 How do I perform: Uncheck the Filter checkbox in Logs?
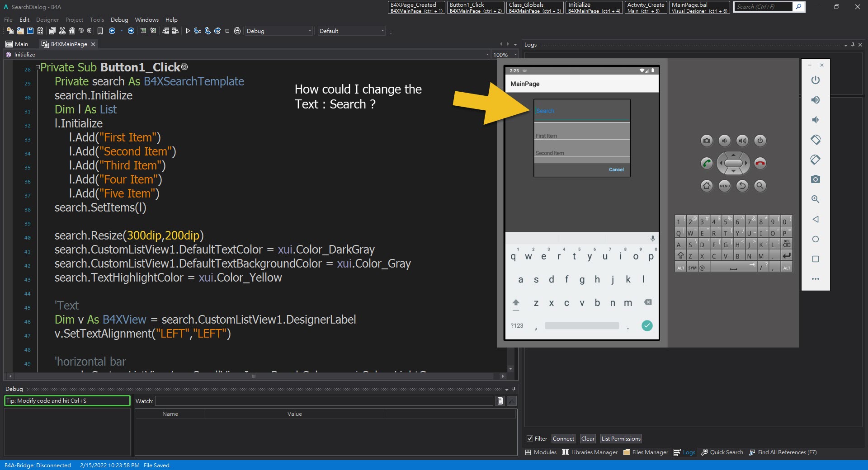click(529, 438)
